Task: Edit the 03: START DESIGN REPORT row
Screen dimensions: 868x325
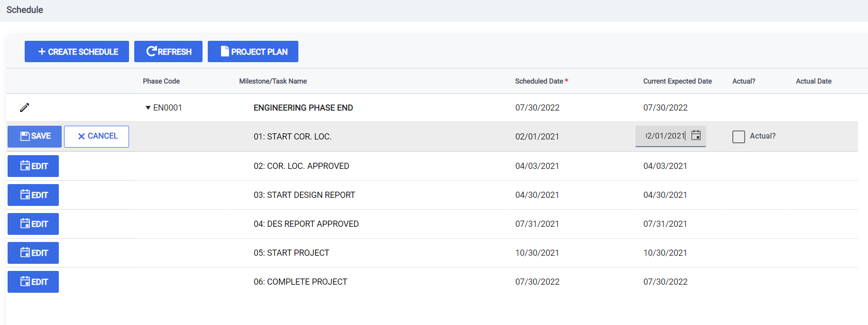Action: tap(33, 195)
